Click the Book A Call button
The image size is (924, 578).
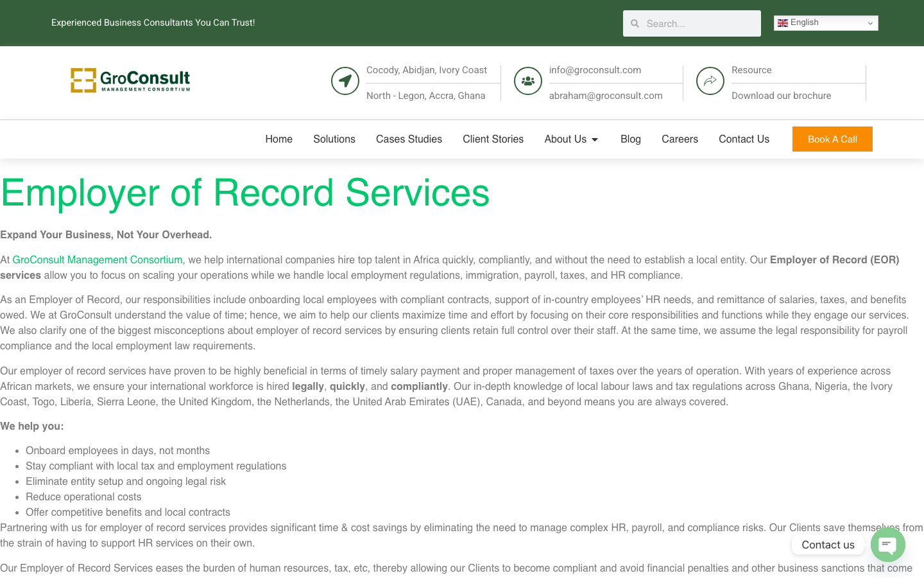coord(832,139)
